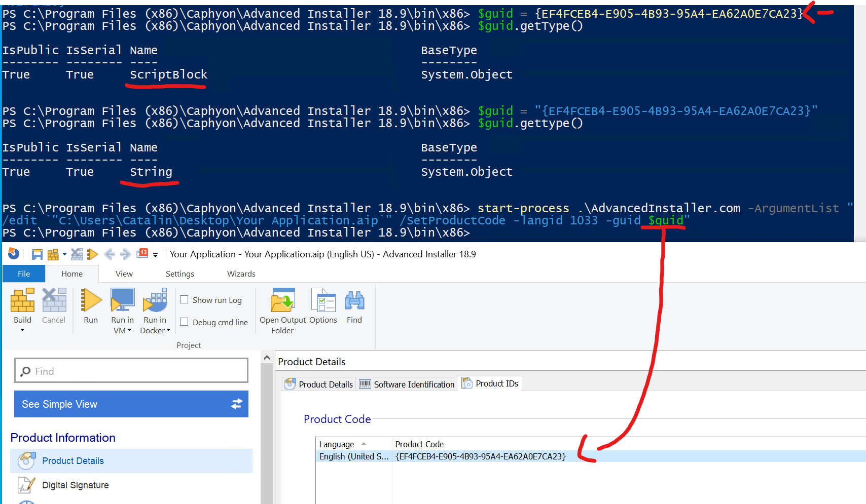Open the notifications mail icon showing 13
The height and width of the screenshot is (504, 866).
click(x=142, y=253)
